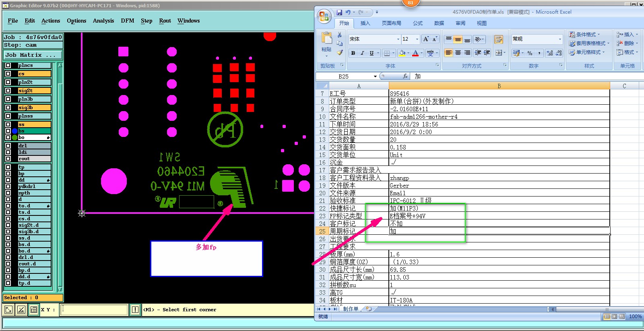The image size is (644, 331).
Task: Open the font color dropdown arrow
Action: [x=421, y=53]
